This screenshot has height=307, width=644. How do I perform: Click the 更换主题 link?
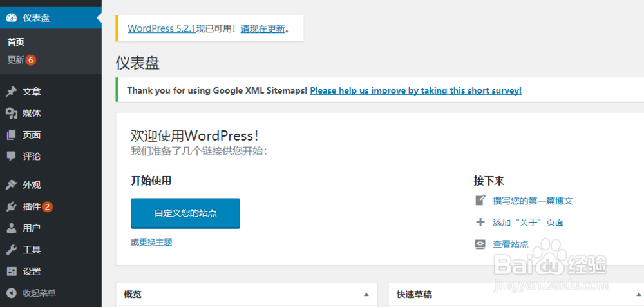[x=156, y=243]
